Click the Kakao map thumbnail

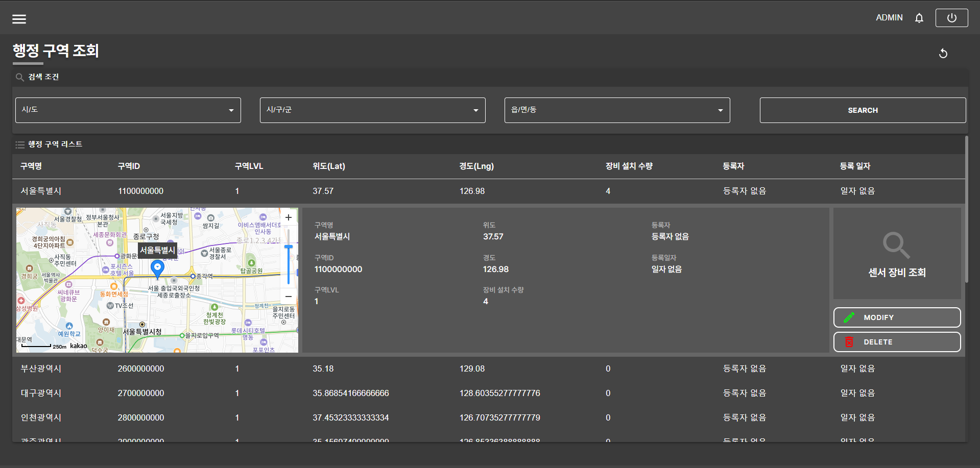click(157, 280)
